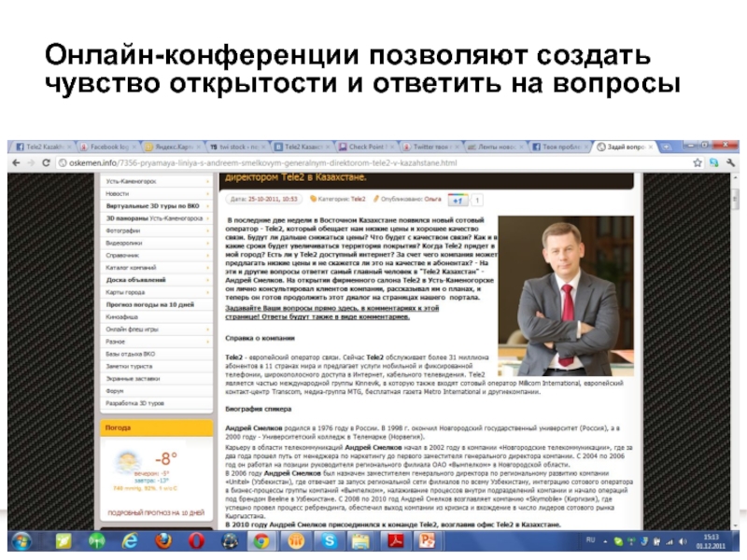747x560 pixels.
Task: Expand the Видеоролики menu arrow
Action: click(207, 243)
